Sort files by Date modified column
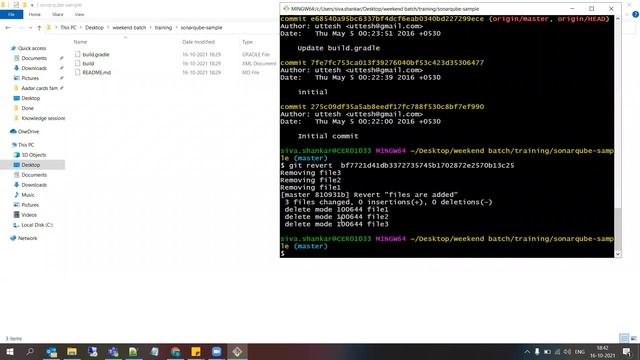The height and width of the screenshot is (360, 640). pyautogui.click(x=198, y=42)
